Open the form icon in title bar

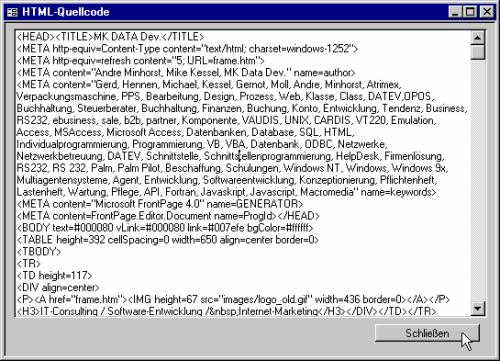tap(12, 12)
